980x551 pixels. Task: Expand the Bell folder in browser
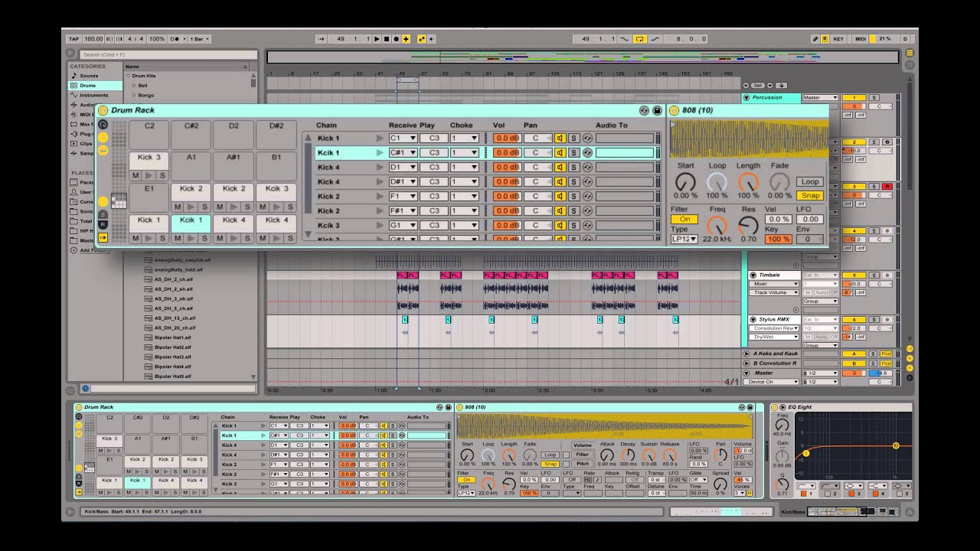[x=134, y=86]
